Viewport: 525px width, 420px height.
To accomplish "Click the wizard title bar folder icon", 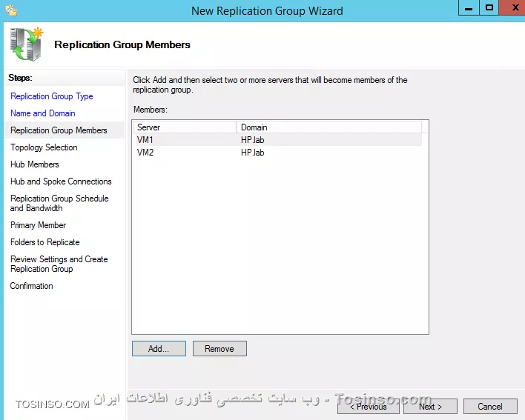I will 11,10.
